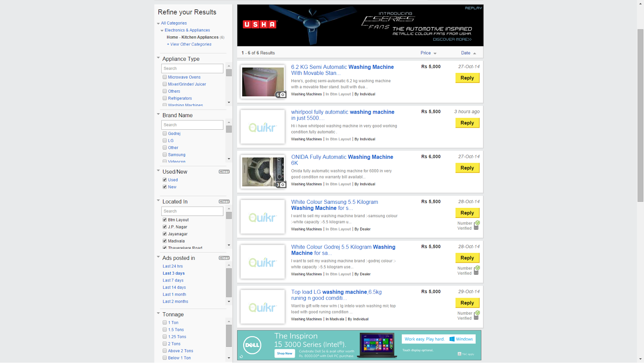Image resolution: width=644 pixels, height=363 pixels.
Task: Click the Number Verified icon on the White Colour Godrej listing
Action: pos(477,270)
